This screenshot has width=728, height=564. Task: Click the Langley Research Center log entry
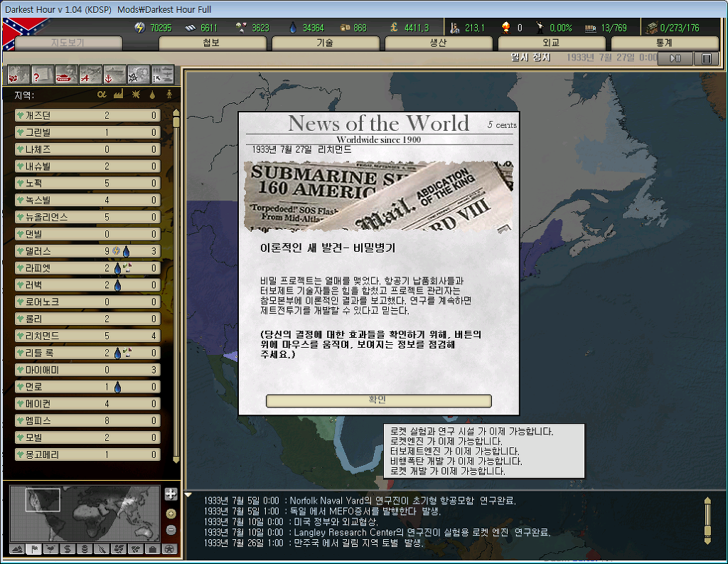click(377, 532)
